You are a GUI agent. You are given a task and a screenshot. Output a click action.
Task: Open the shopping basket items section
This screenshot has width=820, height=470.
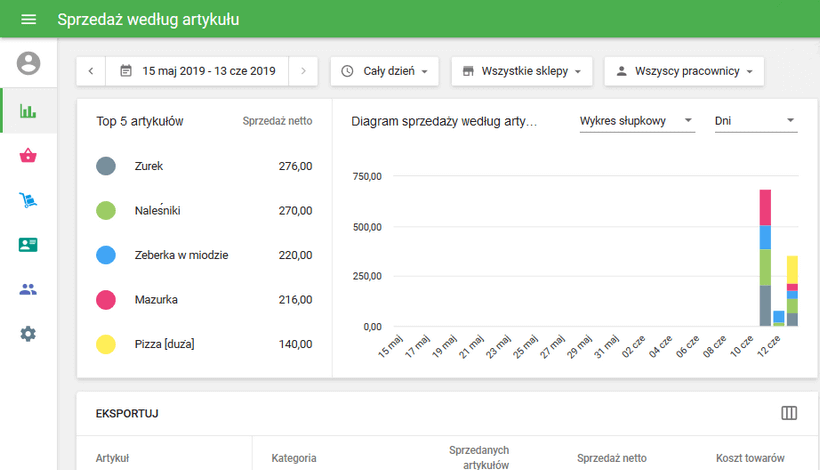click(x=28, y=155)
